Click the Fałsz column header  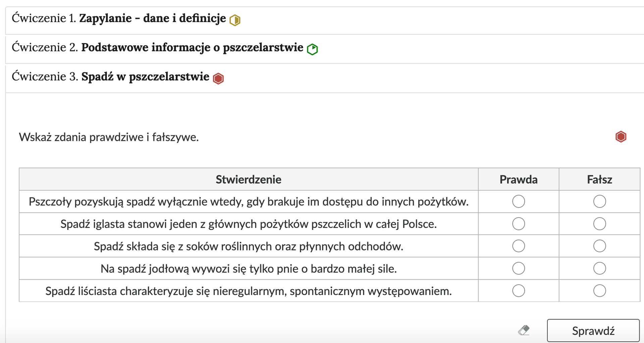[599, 179]
